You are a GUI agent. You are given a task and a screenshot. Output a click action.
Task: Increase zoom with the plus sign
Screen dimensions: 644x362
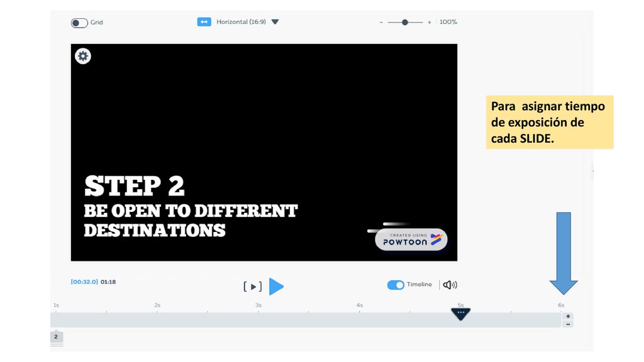(429, 22)
